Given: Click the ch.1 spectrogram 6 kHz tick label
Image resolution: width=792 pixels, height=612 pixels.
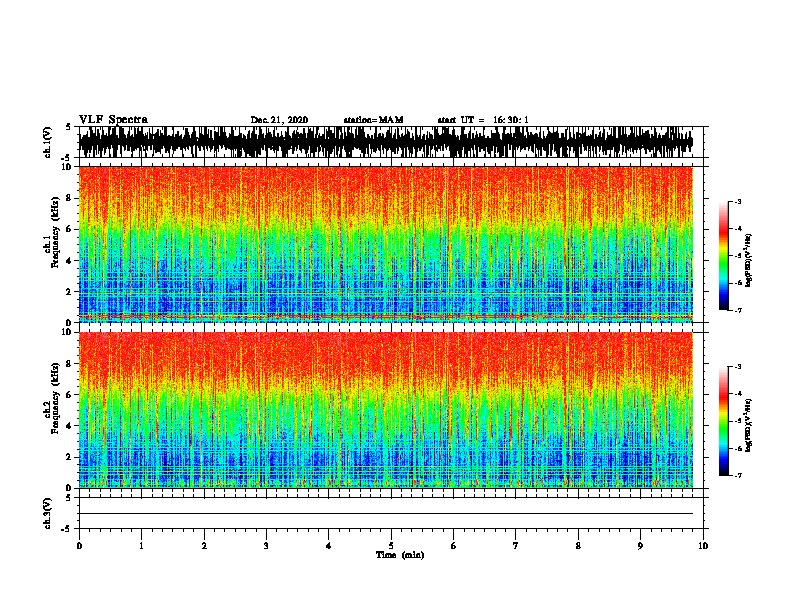Looking at the screenshot, I should [70, 229].
